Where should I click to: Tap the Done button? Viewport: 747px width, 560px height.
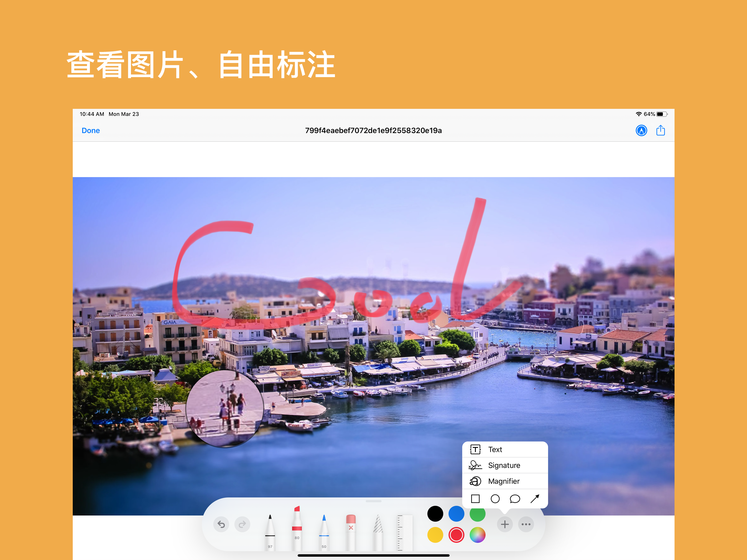[91, 130]
